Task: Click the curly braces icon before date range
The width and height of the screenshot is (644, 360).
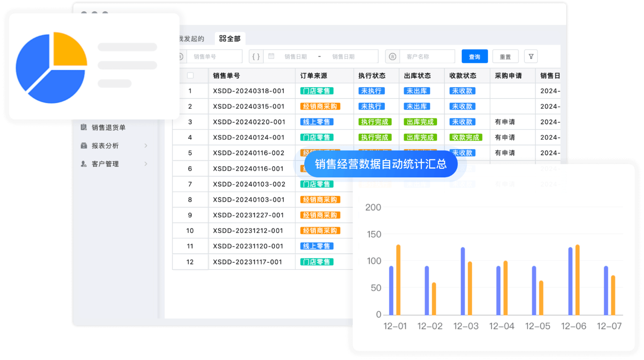Action: point(256,56)
